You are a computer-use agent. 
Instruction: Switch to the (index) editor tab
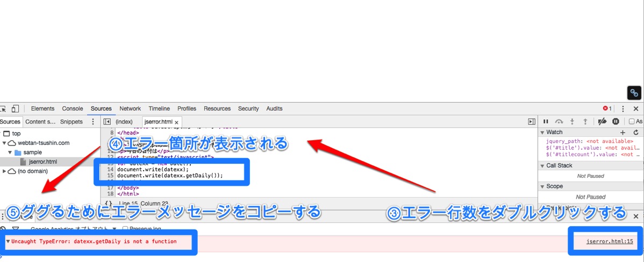[124, 122]
